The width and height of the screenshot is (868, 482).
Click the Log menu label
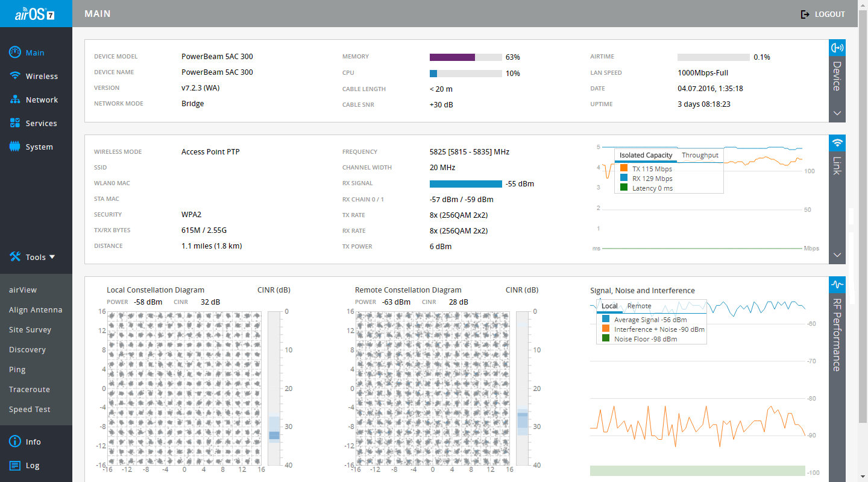pos(33,466)
